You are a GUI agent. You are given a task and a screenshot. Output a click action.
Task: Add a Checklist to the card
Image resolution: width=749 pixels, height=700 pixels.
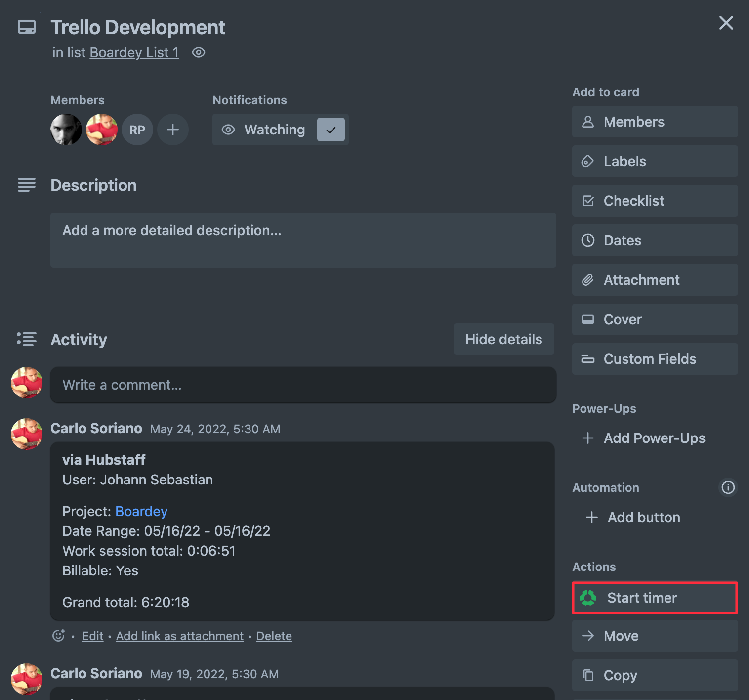pos(655,201)
